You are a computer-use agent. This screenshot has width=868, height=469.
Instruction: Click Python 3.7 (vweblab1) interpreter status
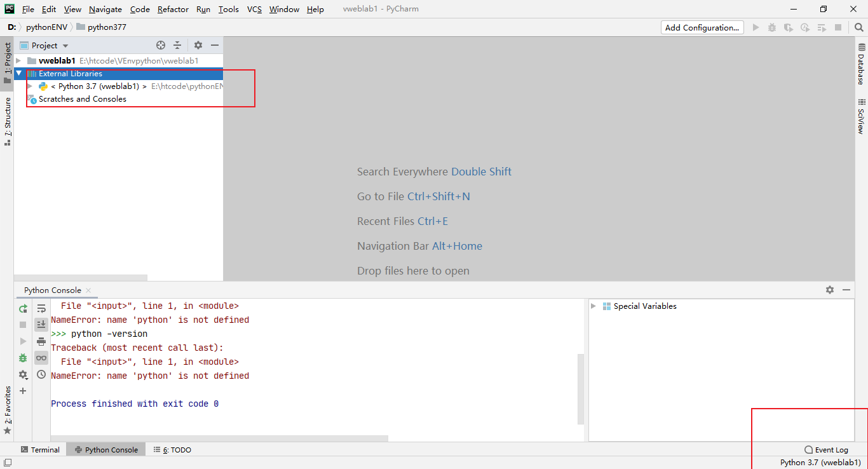tap(820, 463)
